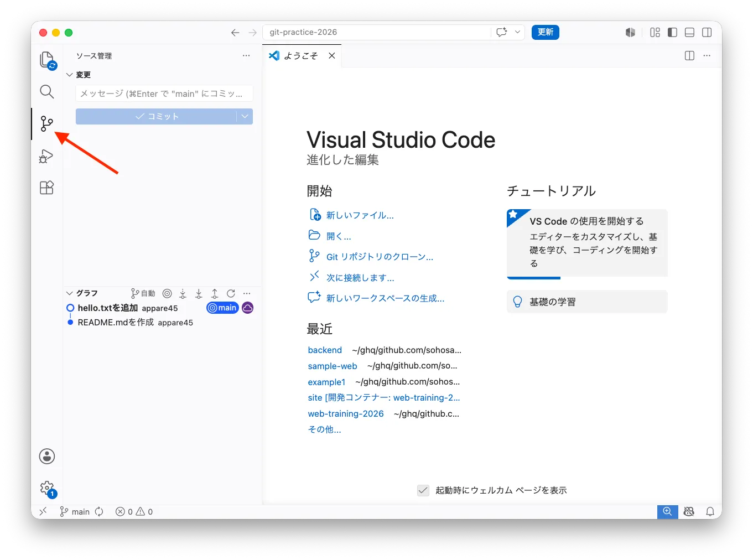Viewport: 753px width, 560px height.
Task: Open the chat icon in the title bar
Action: (502, 32)
